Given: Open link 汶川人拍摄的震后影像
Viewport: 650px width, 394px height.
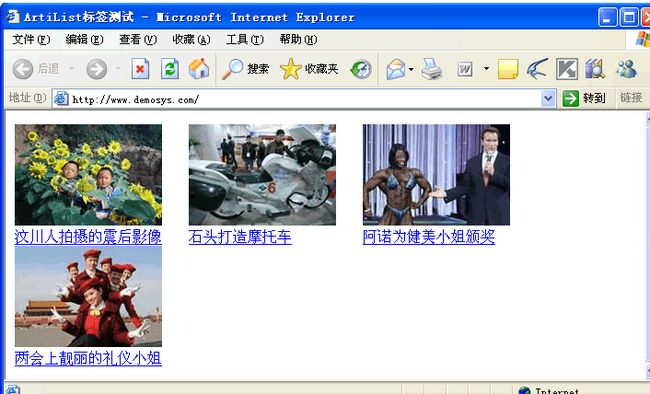Looking at the screenshot, I should pyautogui.click(x=88, y=237).
